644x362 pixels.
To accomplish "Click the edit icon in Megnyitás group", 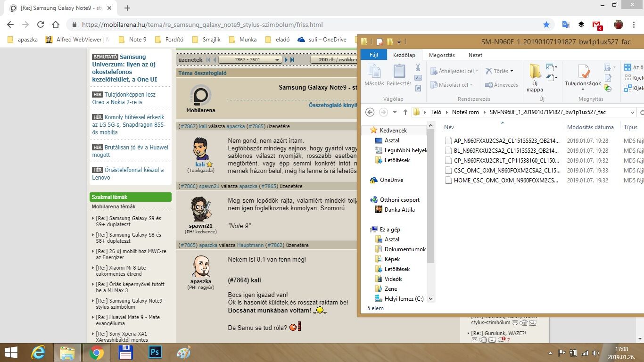I will [x=608, y=78].
